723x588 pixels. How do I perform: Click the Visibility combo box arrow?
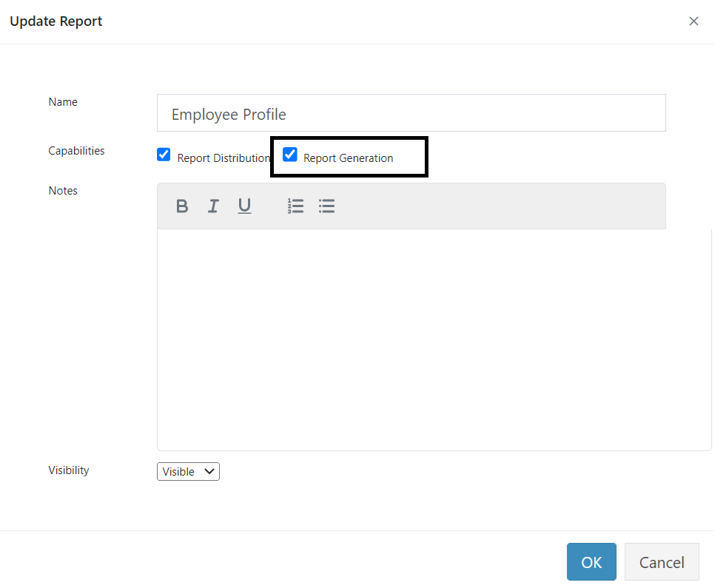point(209,471)
